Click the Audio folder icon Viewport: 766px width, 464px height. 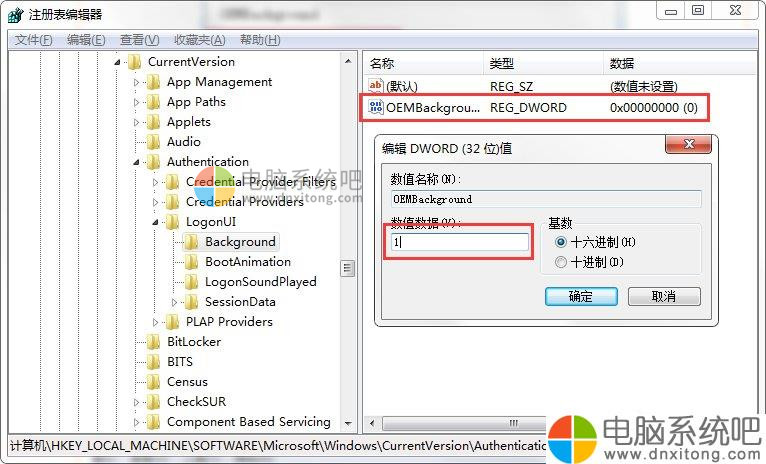[x=153, y=141]
